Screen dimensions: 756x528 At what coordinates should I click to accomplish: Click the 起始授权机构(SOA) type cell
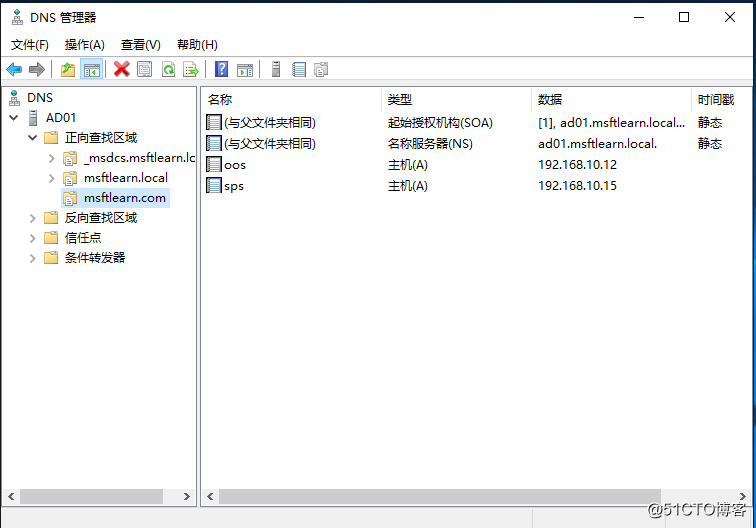tap(440, 123)
